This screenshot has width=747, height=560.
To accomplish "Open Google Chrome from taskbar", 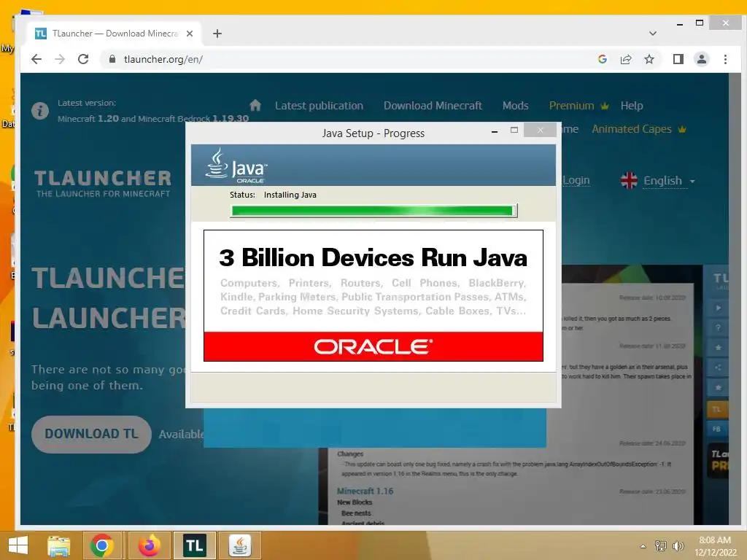I will (x=101, y=545).
